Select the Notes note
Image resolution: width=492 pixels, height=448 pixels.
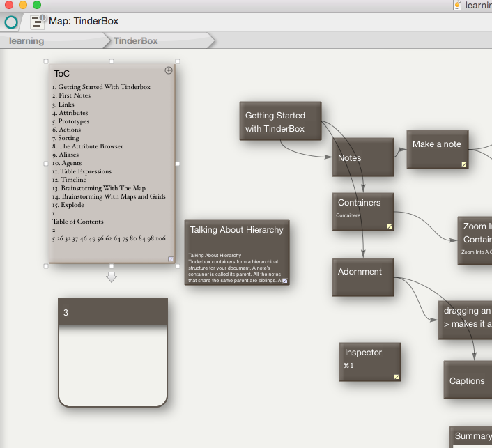(x=363, y=157)
